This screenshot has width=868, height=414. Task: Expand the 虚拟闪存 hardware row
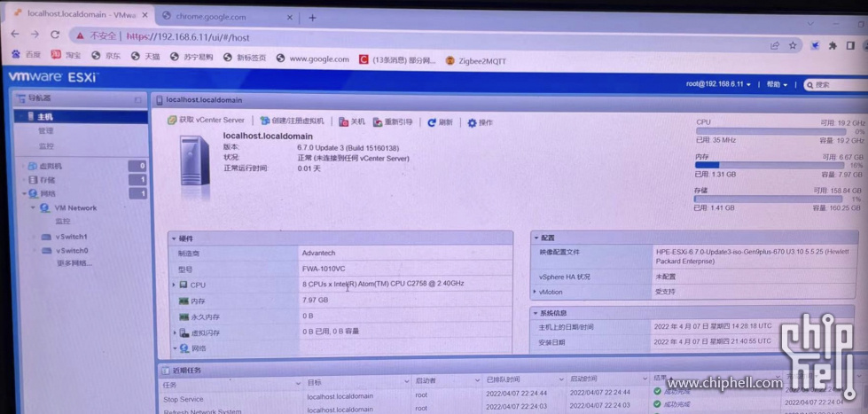click(175, 332)
